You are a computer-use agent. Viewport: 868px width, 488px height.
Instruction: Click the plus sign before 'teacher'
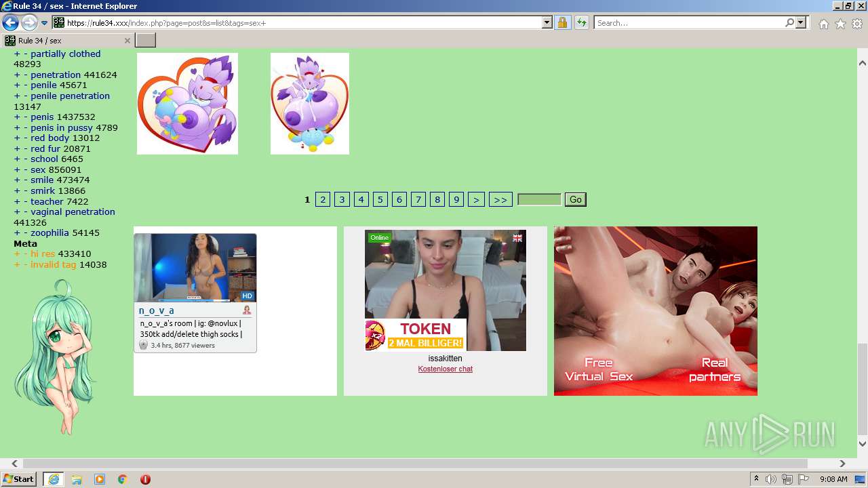click(x=17, y=201)
